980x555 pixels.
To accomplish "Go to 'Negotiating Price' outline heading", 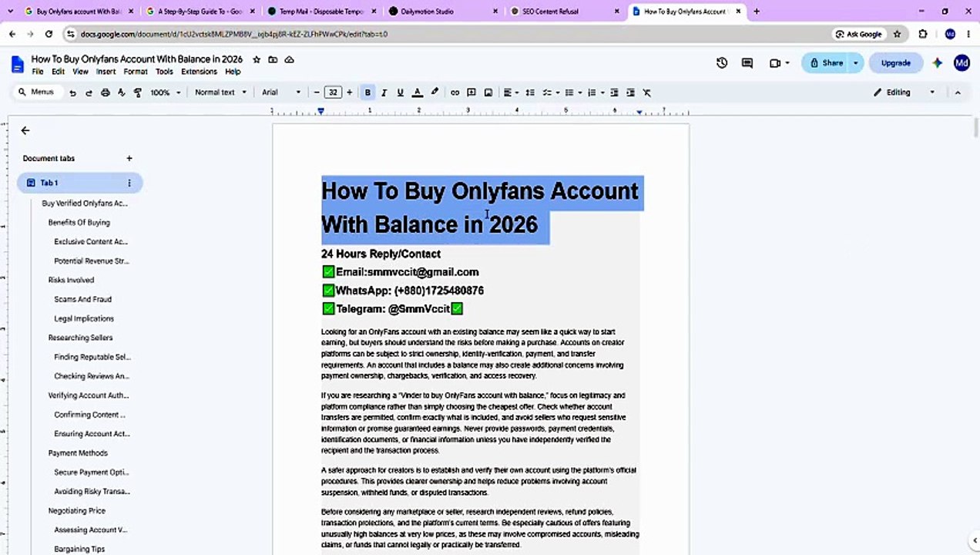I will pyautogui.click(x=77, y=511).
